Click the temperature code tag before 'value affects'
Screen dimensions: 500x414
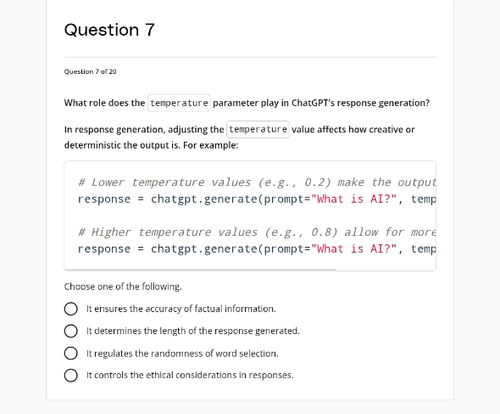[x=258, y=129]
